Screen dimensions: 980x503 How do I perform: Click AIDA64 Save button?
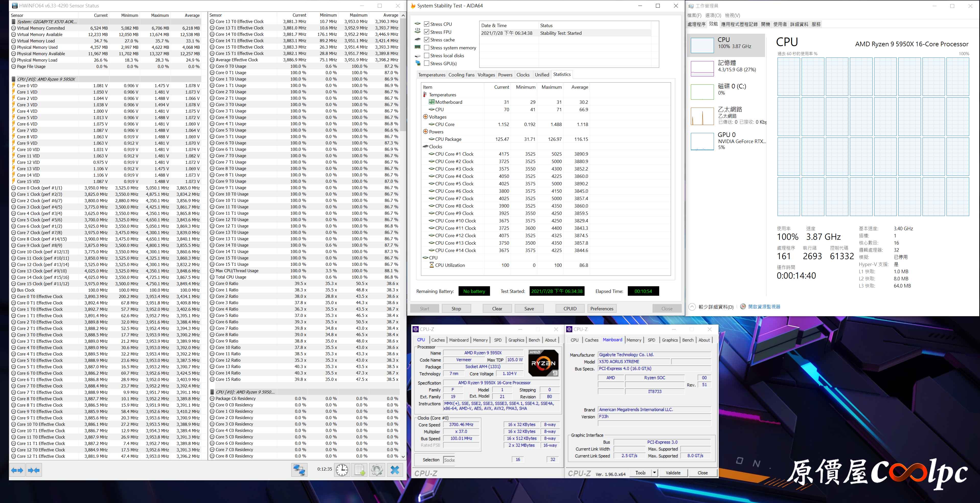(529, 308)
